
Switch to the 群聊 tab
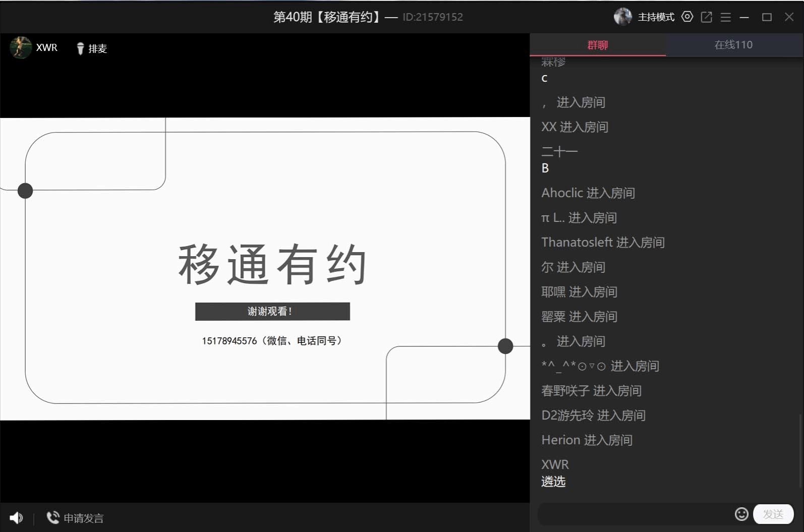click(598, 45)
